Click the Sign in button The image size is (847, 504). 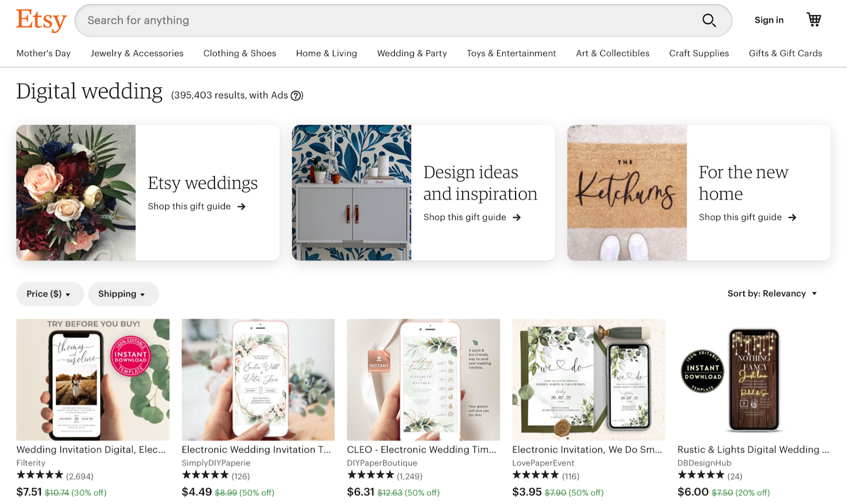pos(769,20)
